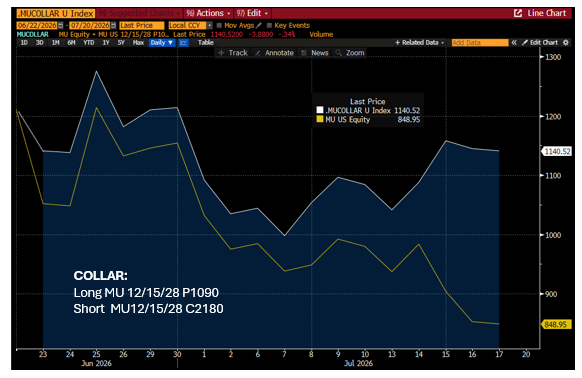Image resolution: width=582 pixels, height=378 pixels.
Task: Click the Volume label
Action: (x=321, y=34)
